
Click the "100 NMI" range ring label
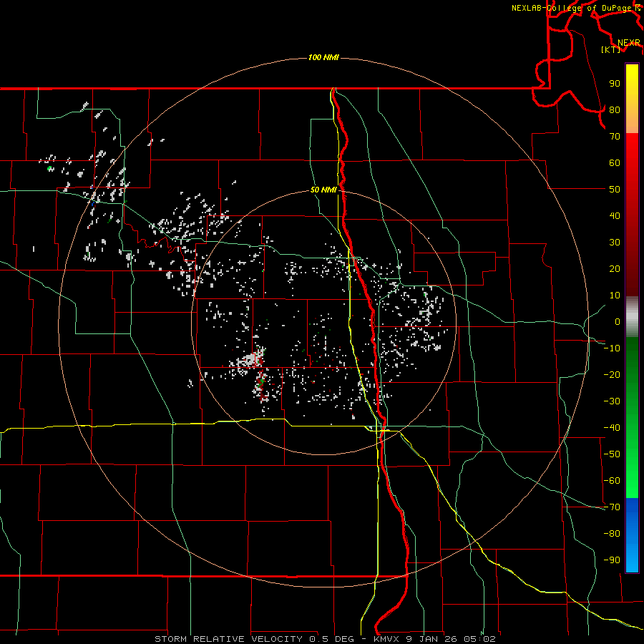(x=323, y=57)
